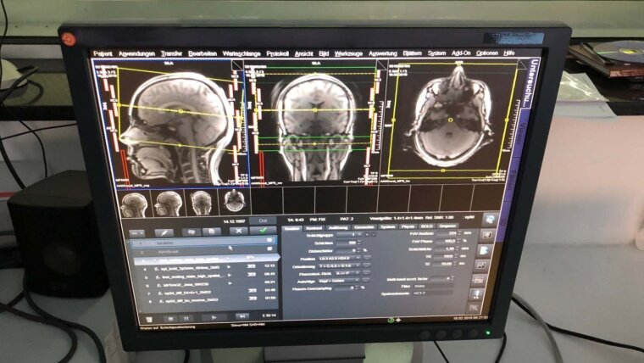Open the Transfer menu
Screen dimensions: 644x363
click(172, 53)
